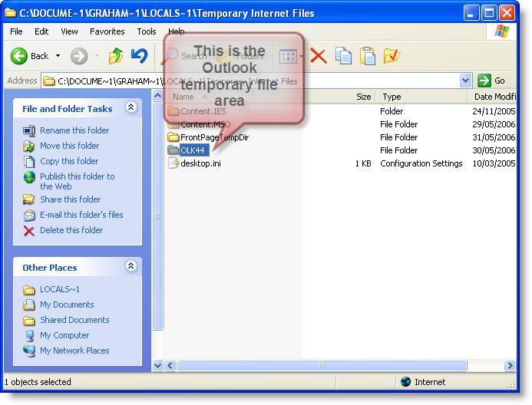Screen dimensions: 532x405
Task: Click the green Back arrow button
Action: point(19,56)
